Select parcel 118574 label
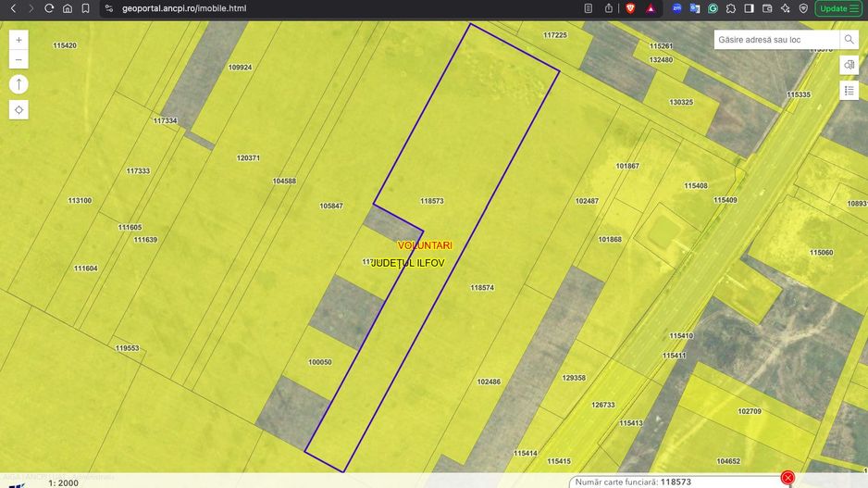This screenshot has height=488, width=868. click(x=482, y=287)
